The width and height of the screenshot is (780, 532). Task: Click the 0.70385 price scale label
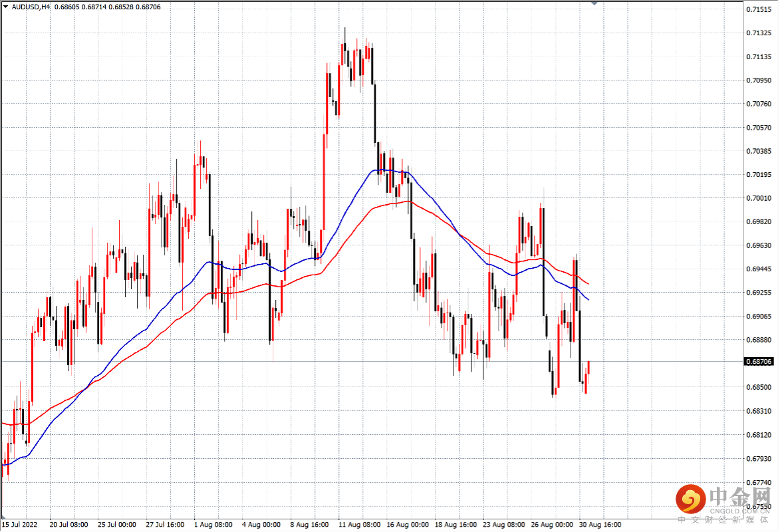tap(759, 152)
